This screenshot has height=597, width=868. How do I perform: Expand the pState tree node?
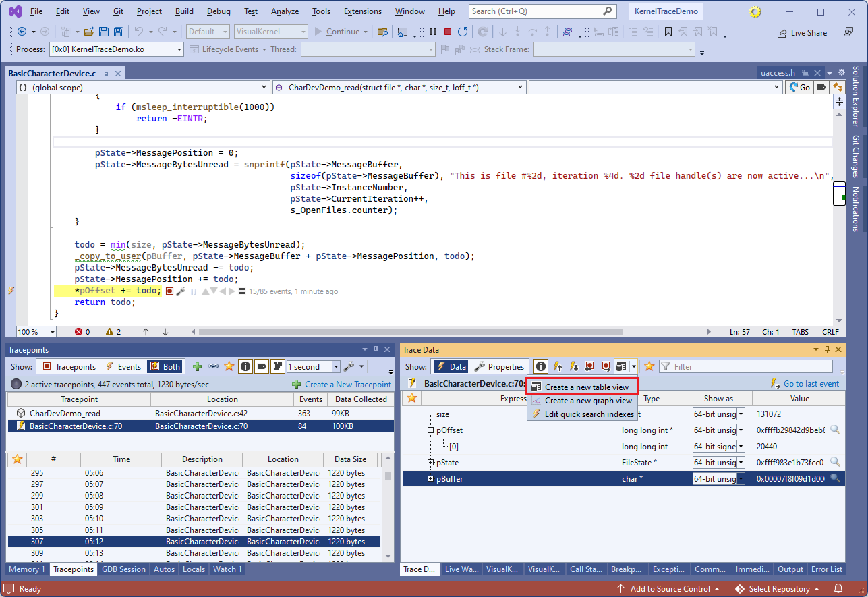(x=431, y=462)
